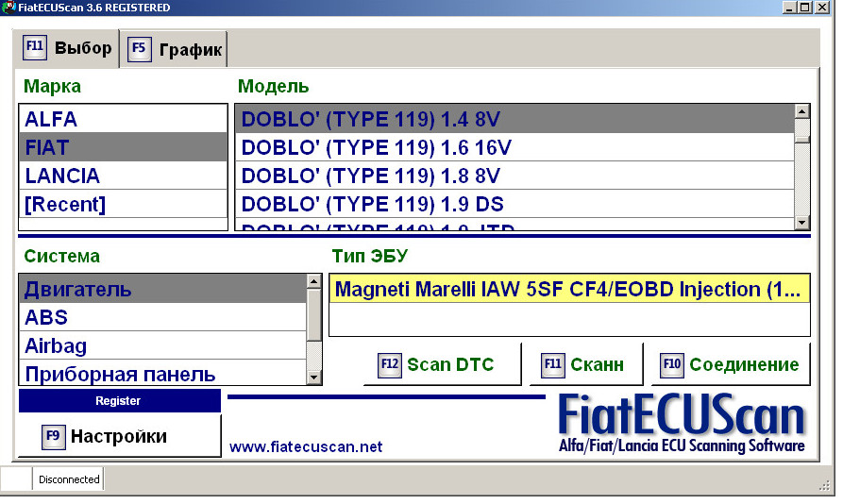This screenshot has width=843, height=504.
Task: Click the F10 key icon on Соединение
Action: click(672, 365)
